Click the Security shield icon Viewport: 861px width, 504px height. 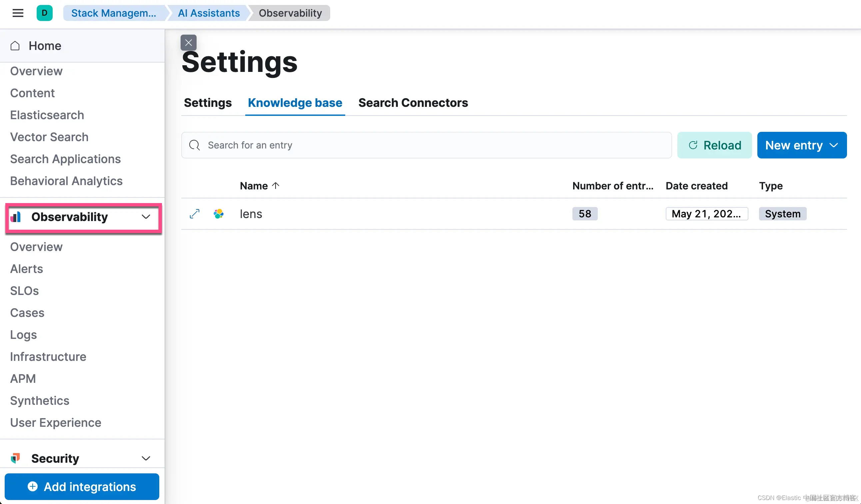(x=16, y=458)
